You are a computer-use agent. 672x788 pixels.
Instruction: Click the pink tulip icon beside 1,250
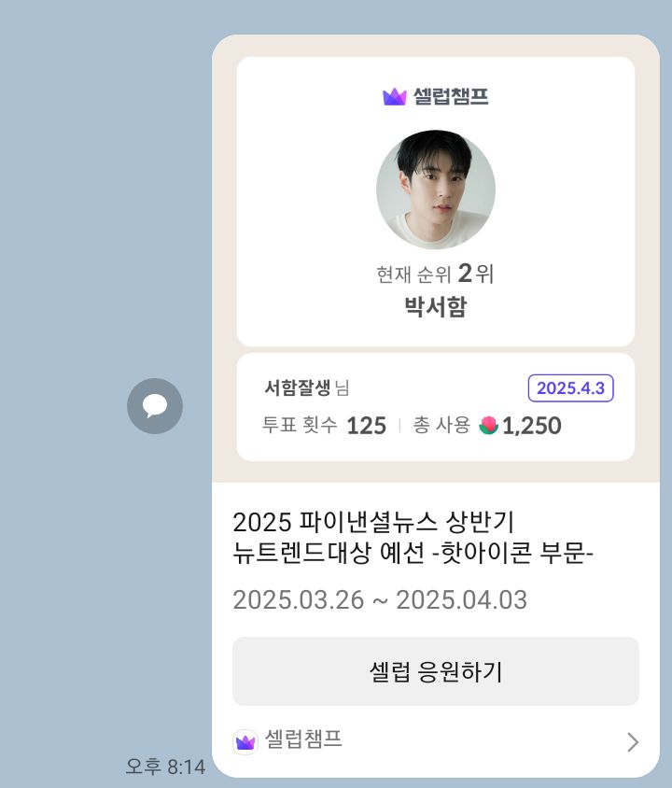(488, 426)
